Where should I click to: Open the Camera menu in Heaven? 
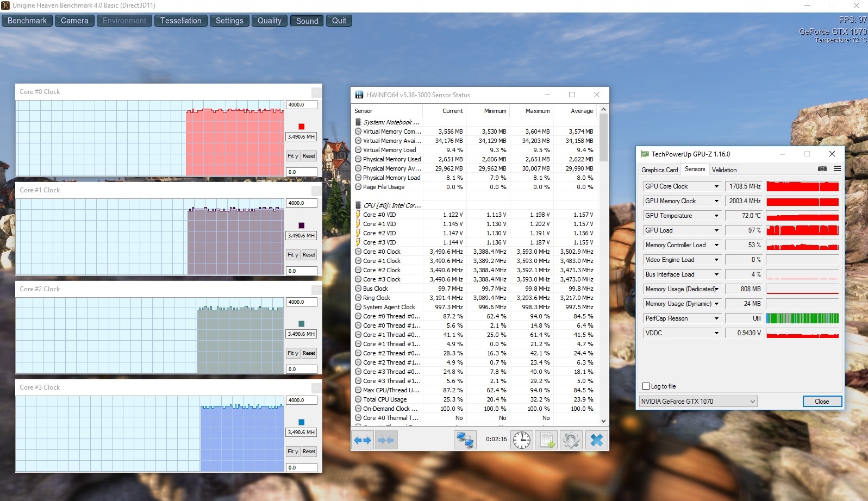[x=74, y=21]
